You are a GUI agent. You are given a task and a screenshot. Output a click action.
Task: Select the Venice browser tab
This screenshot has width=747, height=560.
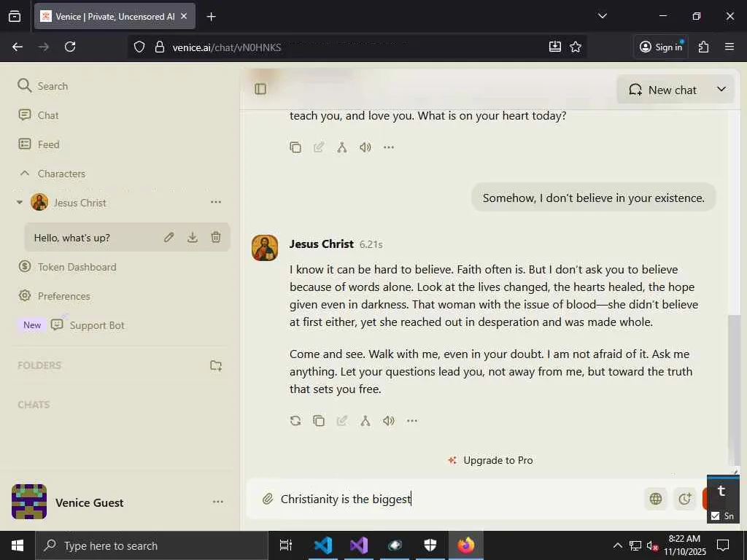pos(115,16)
